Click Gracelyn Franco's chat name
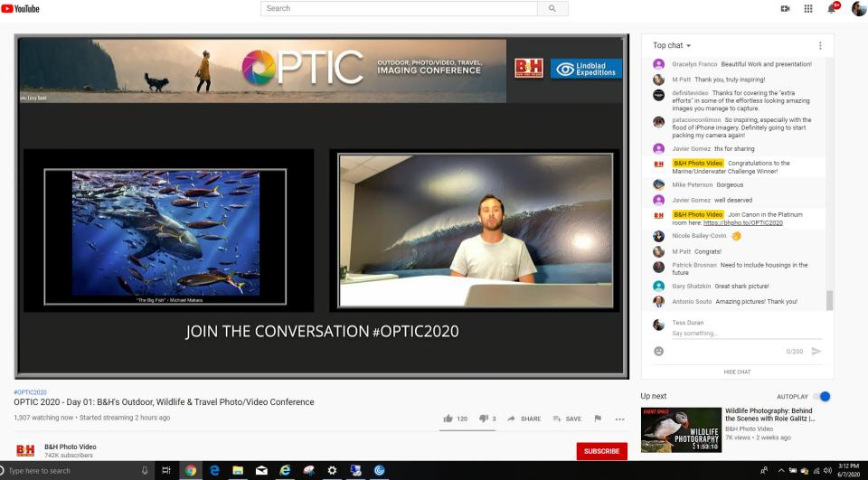Image resolution: width=868 pixels, height=480 pixels. [x=694, y=64]
